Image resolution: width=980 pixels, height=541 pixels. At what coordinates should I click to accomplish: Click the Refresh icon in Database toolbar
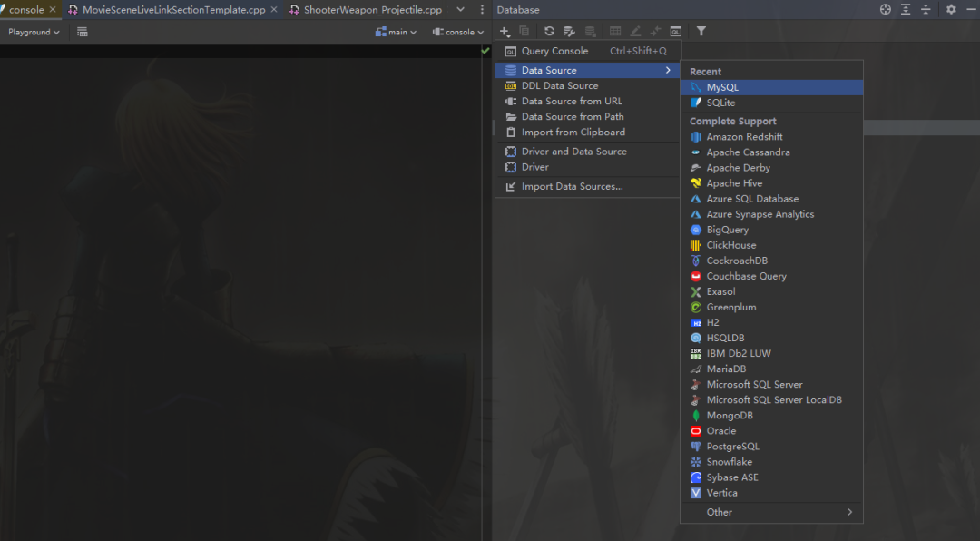(549, 32)
